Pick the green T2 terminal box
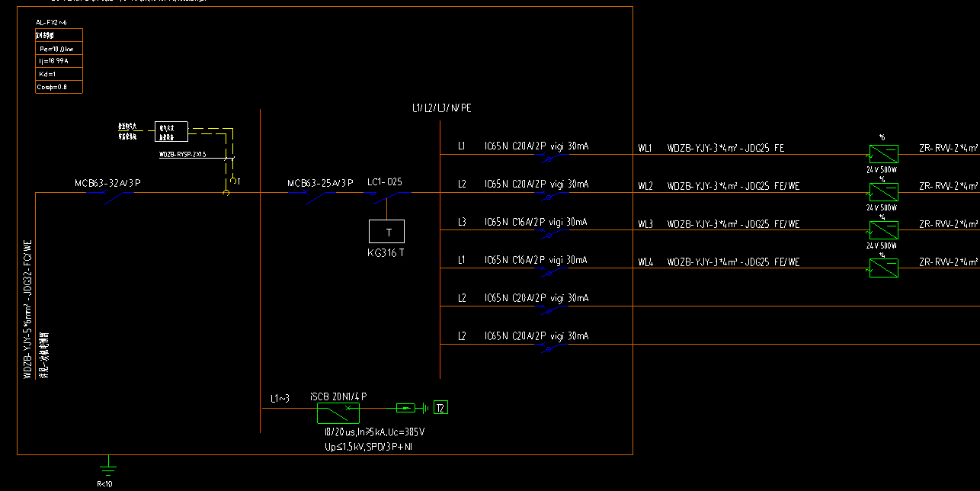Viewport: 980px width, 491px height. tap(440, 408)
